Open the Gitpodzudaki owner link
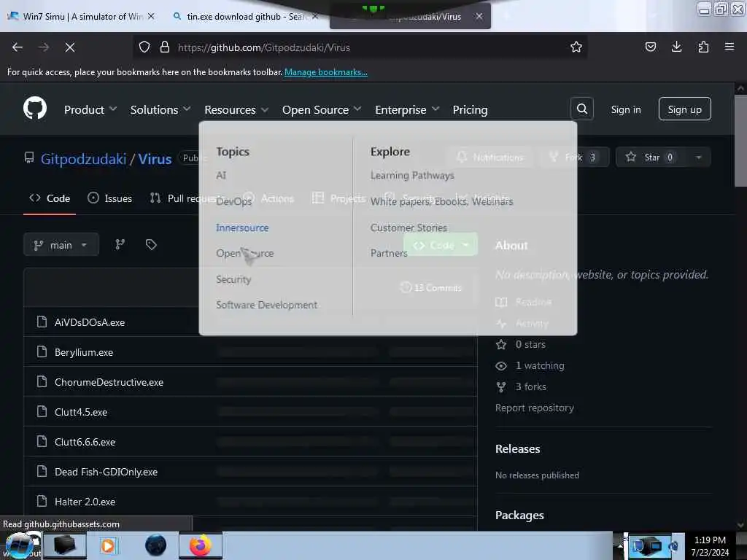Viewport: 747px width, 560px height. pyautogui.click(x=83, y=158)
